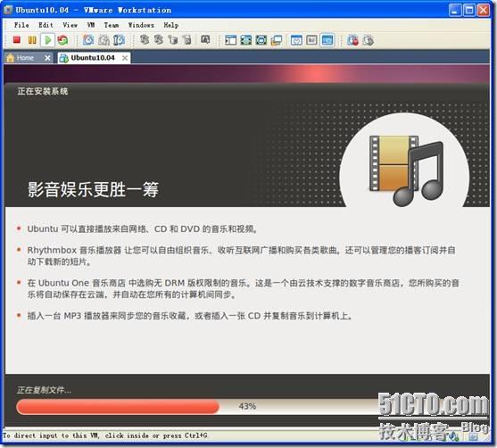
Task: Open the Team menu
Action: pos(112,25)
